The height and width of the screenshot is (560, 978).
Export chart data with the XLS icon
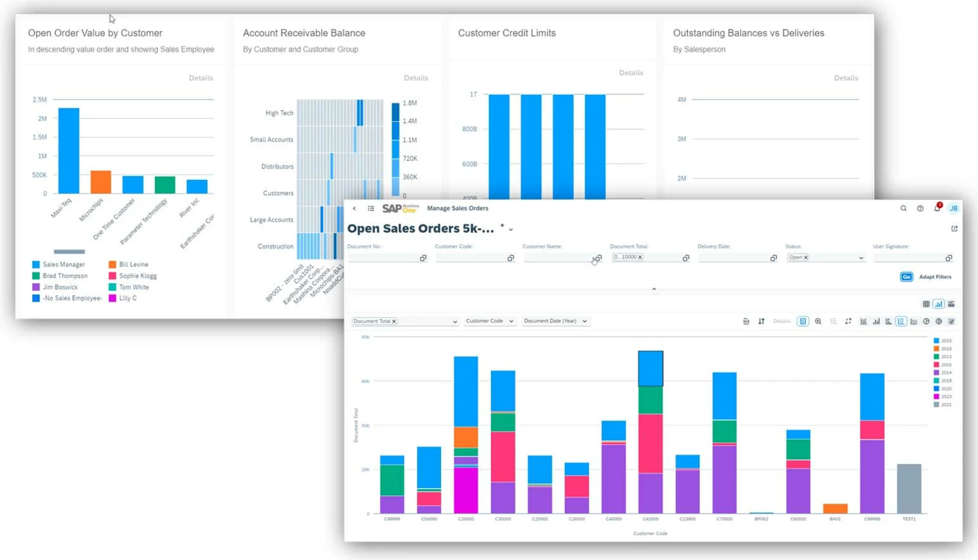tap(746, 321)
